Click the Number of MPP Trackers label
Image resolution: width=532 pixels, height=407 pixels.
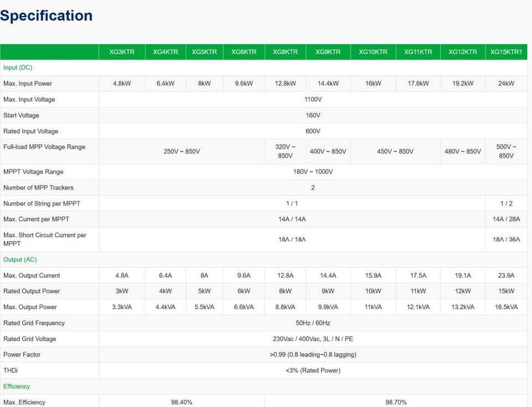(x=38, y=187)
